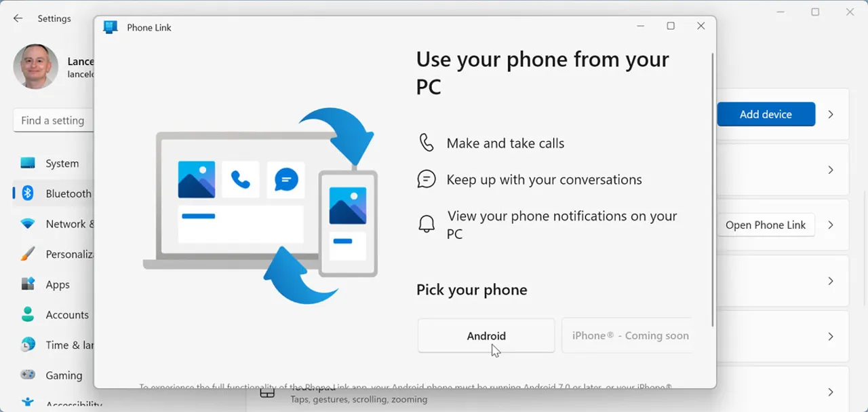
Task: Click the back arrow in Settings
Action: [x=17, y=18]
